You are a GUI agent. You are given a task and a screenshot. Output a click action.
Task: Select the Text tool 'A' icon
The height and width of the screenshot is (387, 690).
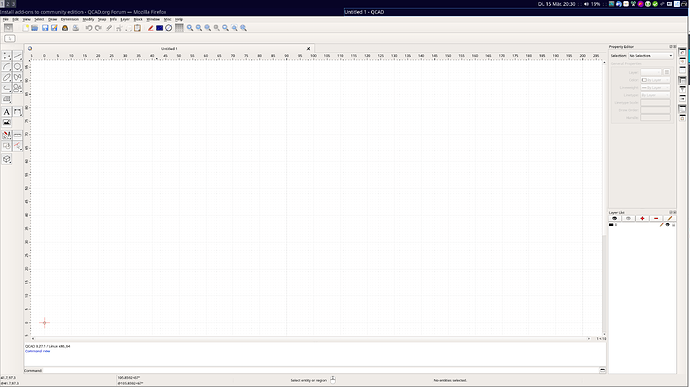7,112
